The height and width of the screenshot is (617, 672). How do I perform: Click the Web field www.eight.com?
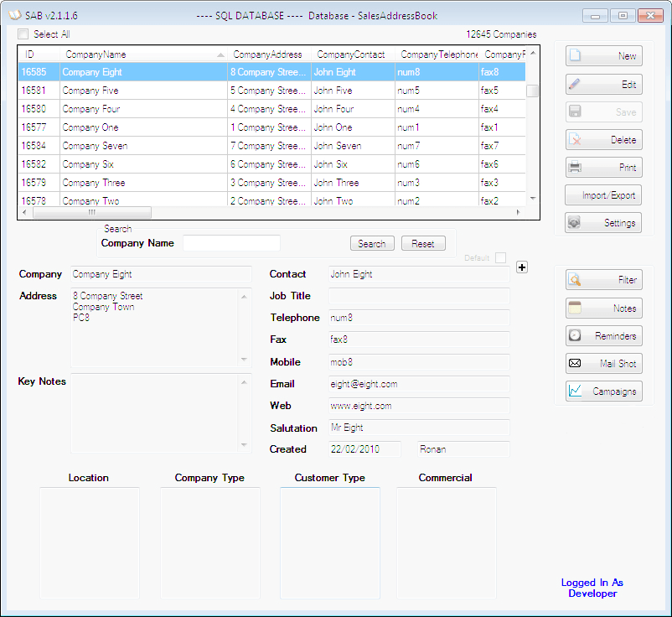[419, 406]
